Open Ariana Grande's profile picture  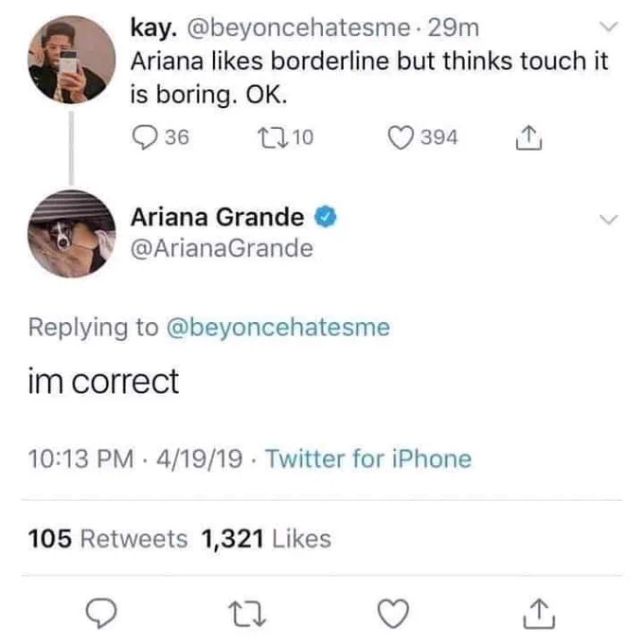(x=71, y=234)
